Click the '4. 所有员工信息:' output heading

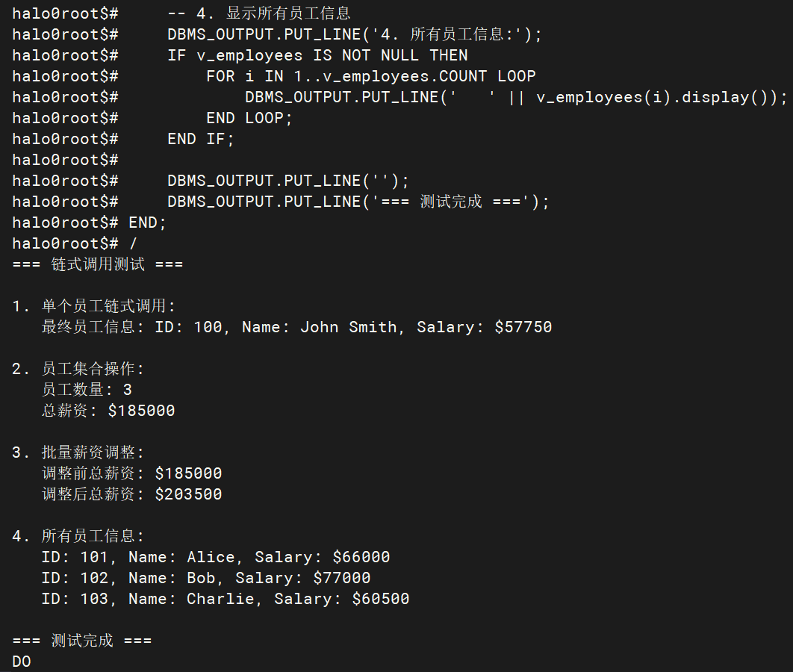pos(78,535)
